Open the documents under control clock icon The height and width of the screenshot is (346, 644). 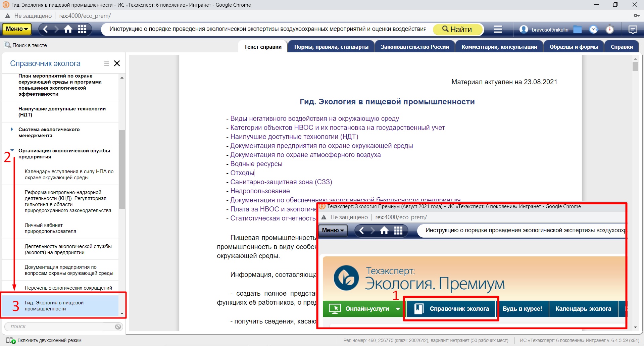pyautogui.click(x=594, y=30)
